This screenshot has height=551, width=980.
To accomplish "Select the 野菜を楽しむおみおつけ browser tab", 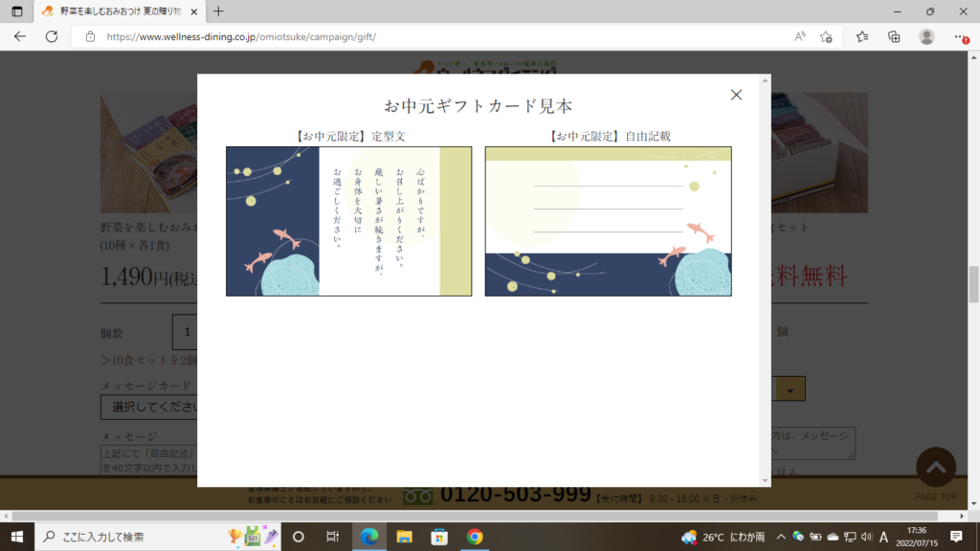I will point(119,11).
